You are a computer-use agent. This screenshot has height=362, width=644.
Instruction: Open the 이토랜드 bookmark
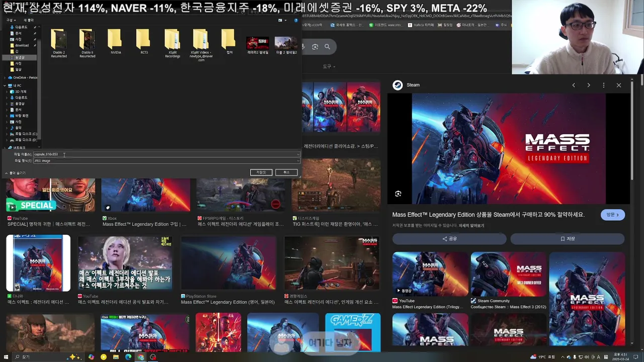coord(386,25)
